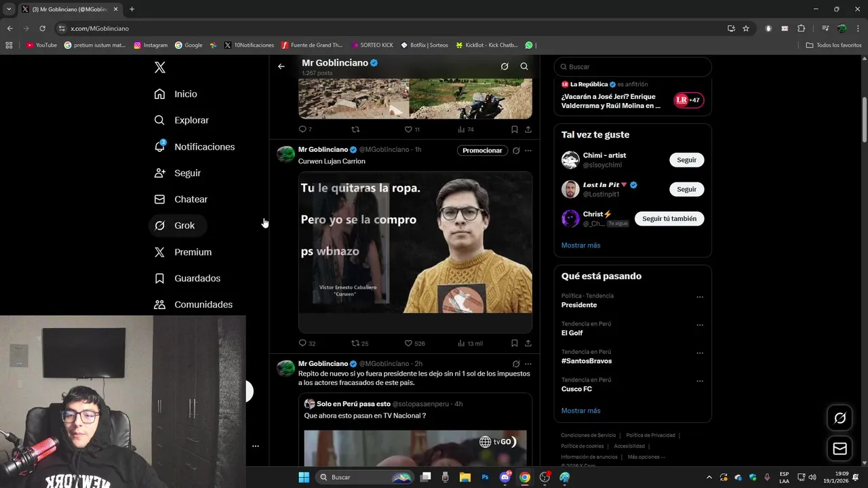The width and height of the screenshot is (868, 488).
Task: Open more options on the 2h post
Action: [528, 364]
